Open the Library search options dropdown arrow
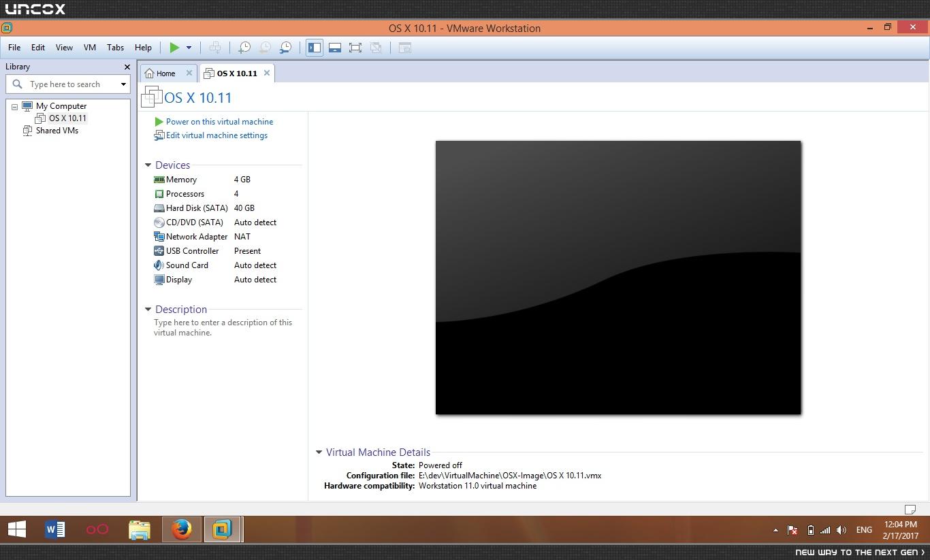This screenshot has height=560, width=930. tap(123, 84)
